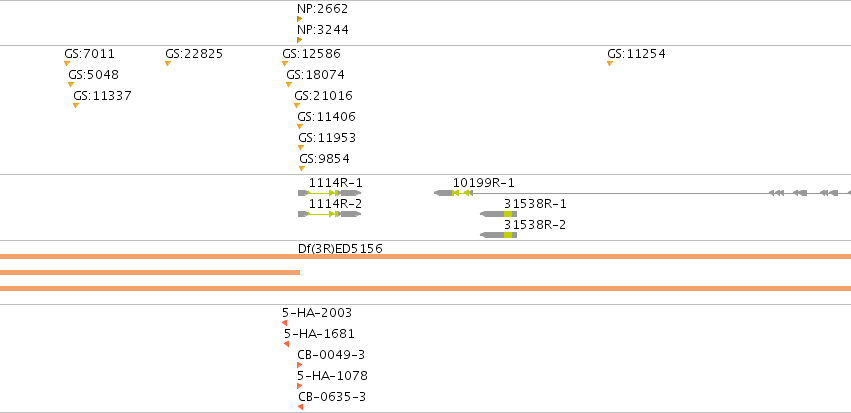Click the red arrow under 5-HA-2003
The height and width of the screenshot is (413, 851).
pyautogui.click(x=284, y=323)
